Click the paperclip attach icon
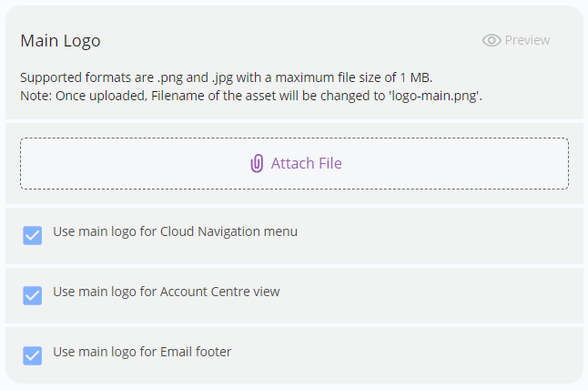Viewport: 588px width, 390px height. pos(257,164)
